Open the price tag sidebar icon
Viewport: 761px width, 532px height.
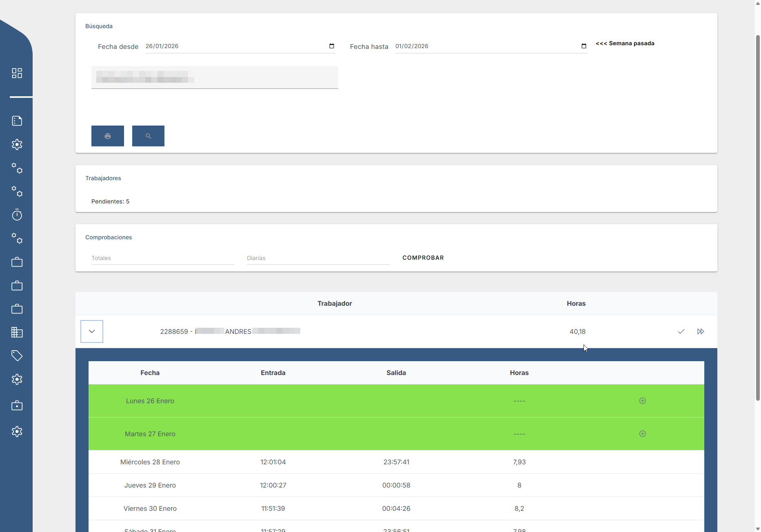pyautogui.click(x=17, y=356)
